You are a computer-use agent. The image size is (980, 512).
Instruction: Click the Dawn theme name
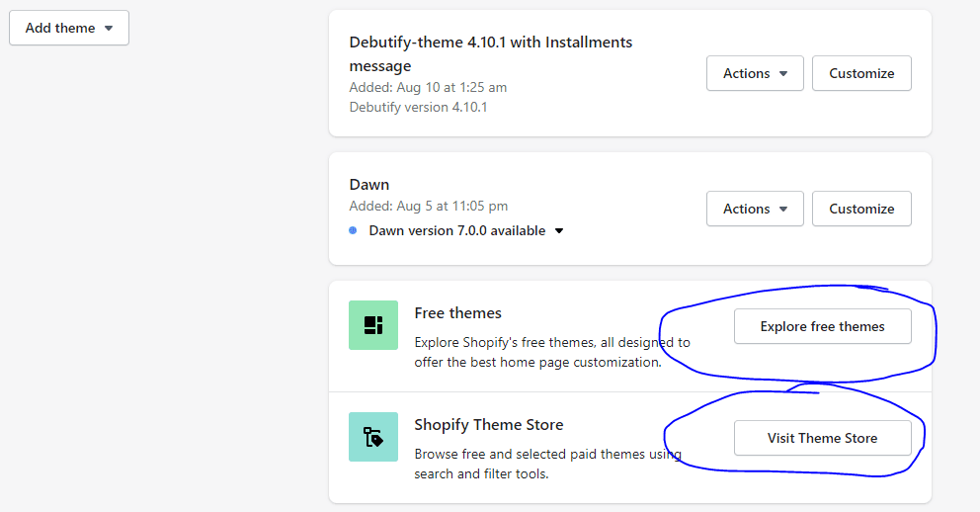coord(369,185)
